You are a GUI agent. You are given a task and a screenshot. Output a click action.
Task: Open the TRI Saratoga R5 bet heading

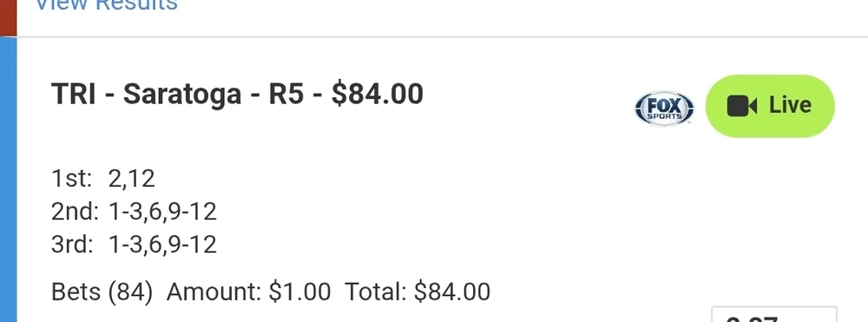(237, 94)
